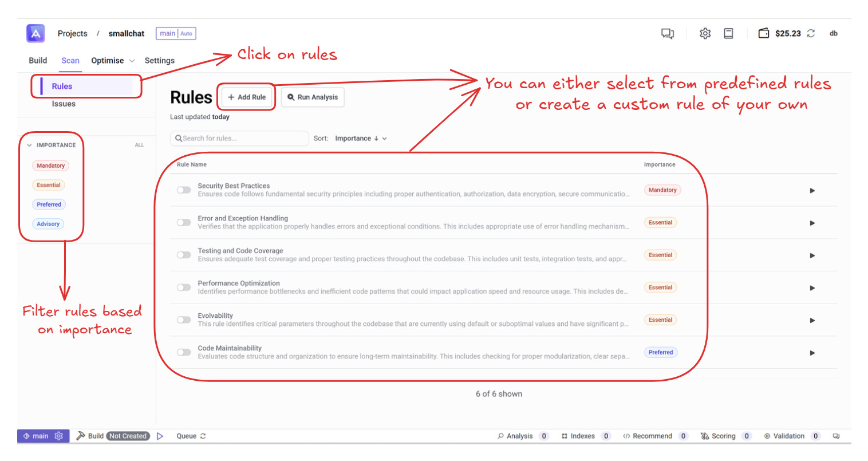Turn on the Code Maintainability rule
The height and width of the screenshot is (461, 868).
(184, 352)
